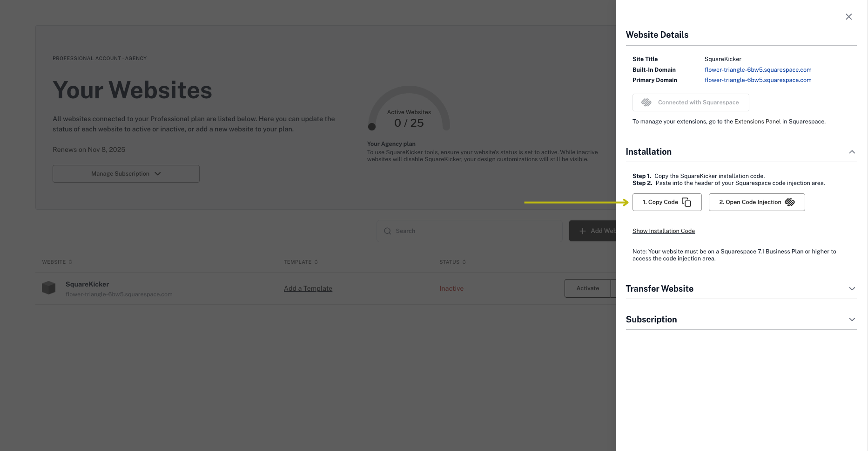868x451 pixels.
Task: Click the PROFESSIONAL ACCOUNT - AGENCY label
Action: pos(100,58)
